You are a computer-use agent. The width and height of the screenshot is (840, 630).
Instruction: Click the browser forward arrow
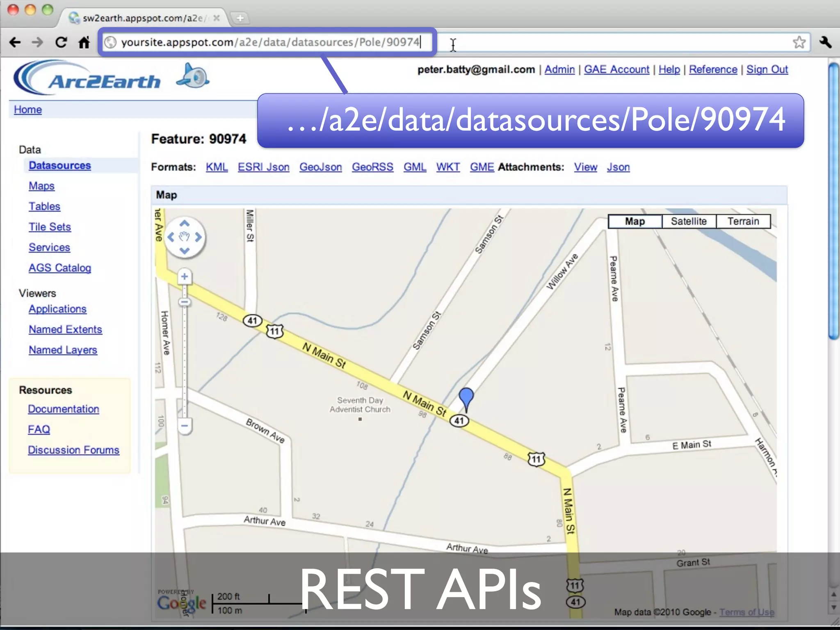coord(37,42)
